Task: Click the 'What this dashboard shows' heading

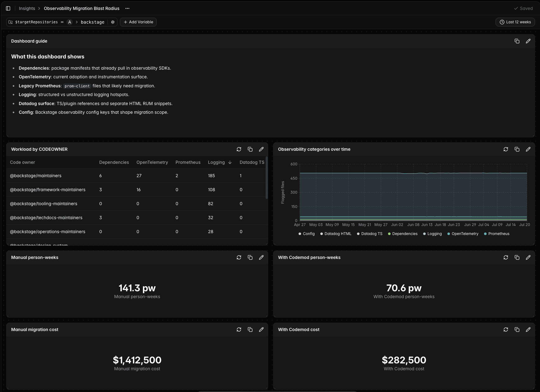Action: 48,57
